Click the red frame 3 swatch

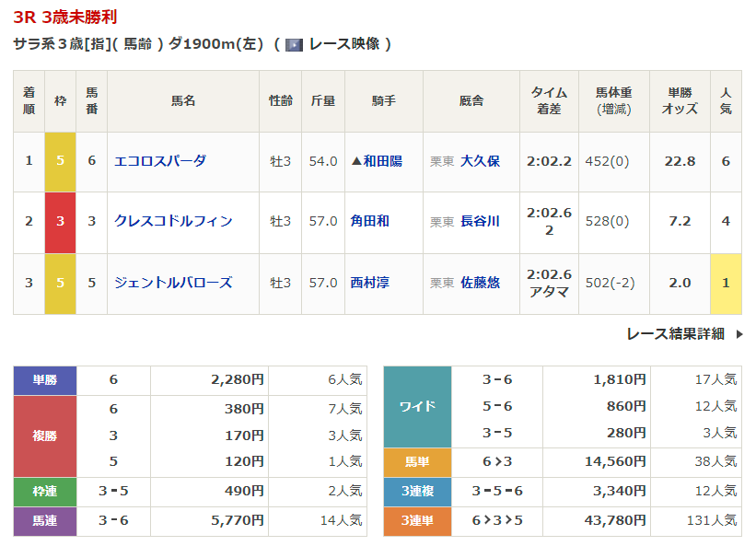(60, 222)
